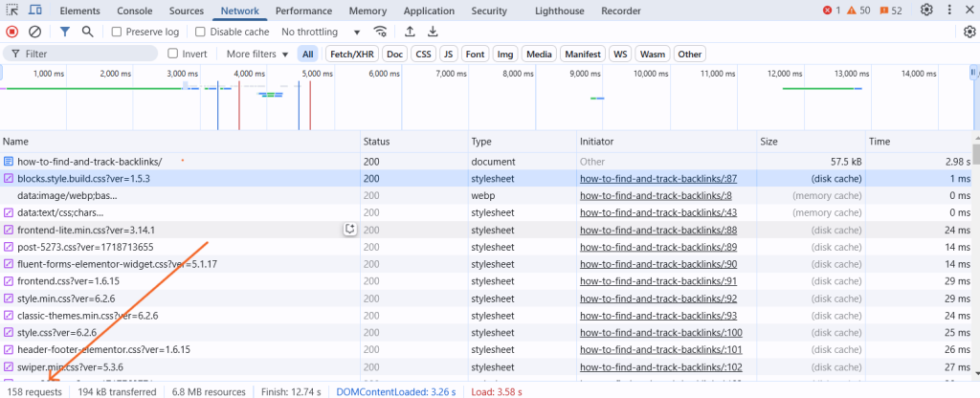Enable the Preserve log checkbox
The width and height of the screenshot is (980, 398).
(x=117, y=32)
